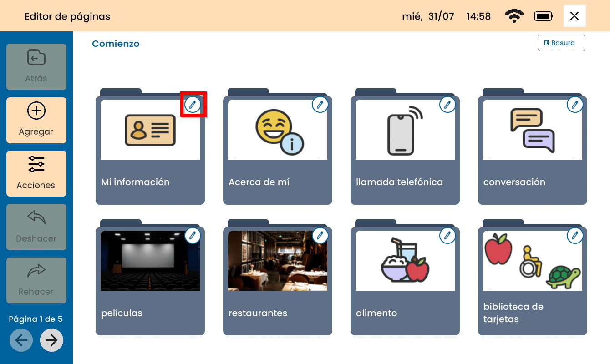Open the Mi información folder thumbnail
The width and height of the screenshot is (610, 364).
point(150,130)
